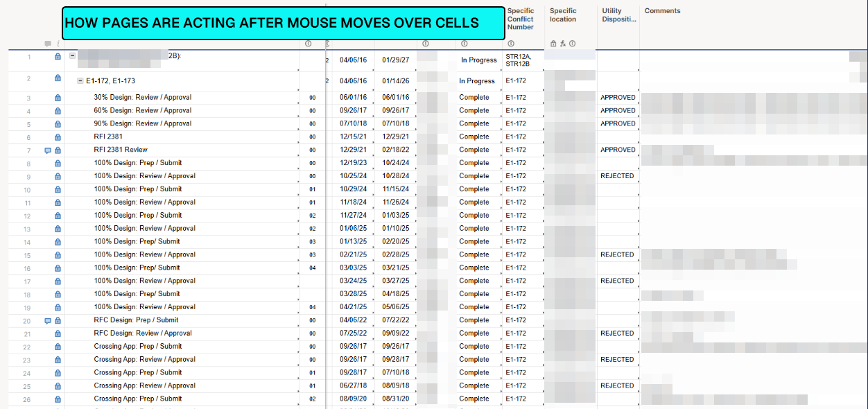Select row number 4
Image resolution: width=868 pixels, height=409 pixels.
[x=28, y=111]
